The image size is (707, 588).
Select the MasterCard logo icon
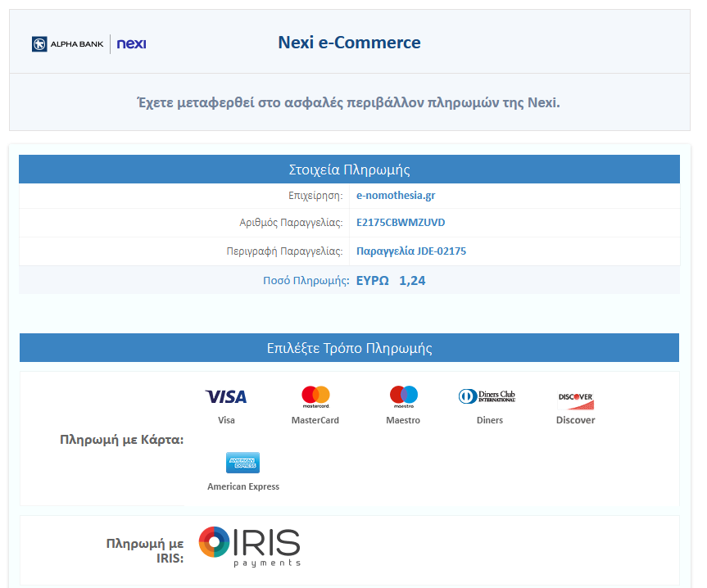[x=315, y=397]
